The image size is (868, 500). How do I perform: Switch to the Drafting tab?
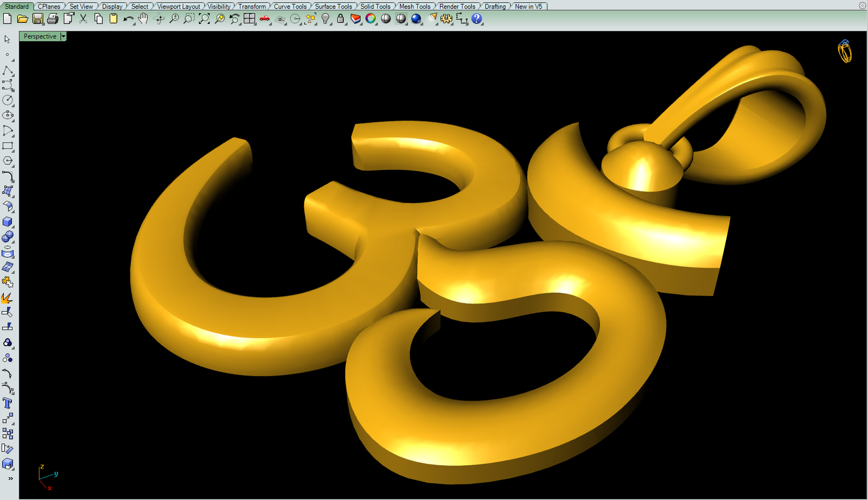point(495,7)
